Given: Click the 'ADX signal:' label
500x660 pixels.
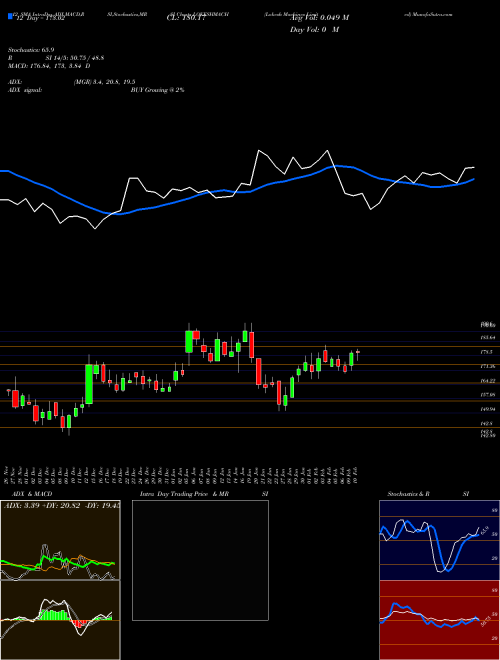Looking at the screenshot, I should pyautogui.click(x=25, y=90).
